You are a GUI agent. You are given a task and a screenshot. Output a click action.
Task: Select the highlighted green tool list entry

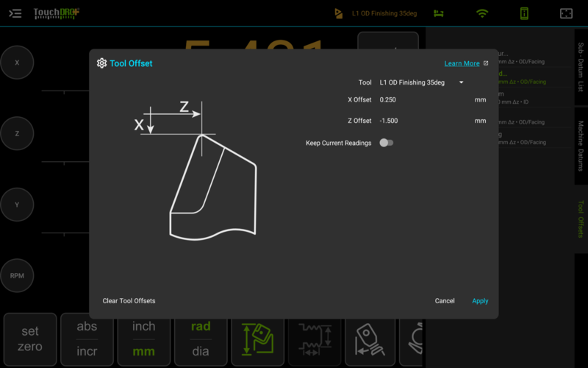click(534, 78)
